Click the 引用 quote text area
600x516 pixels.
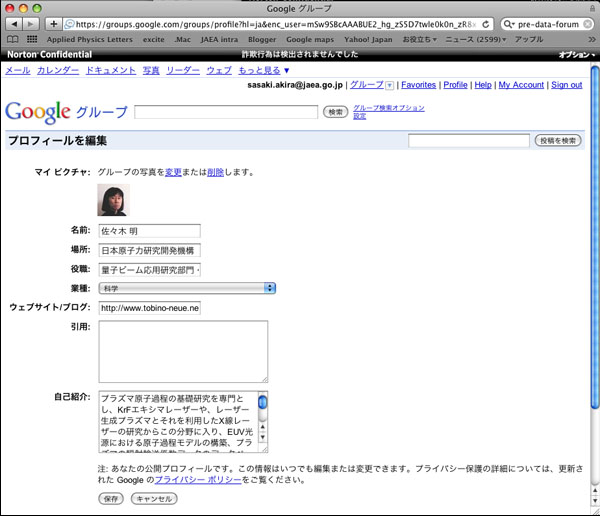point(183,351)
